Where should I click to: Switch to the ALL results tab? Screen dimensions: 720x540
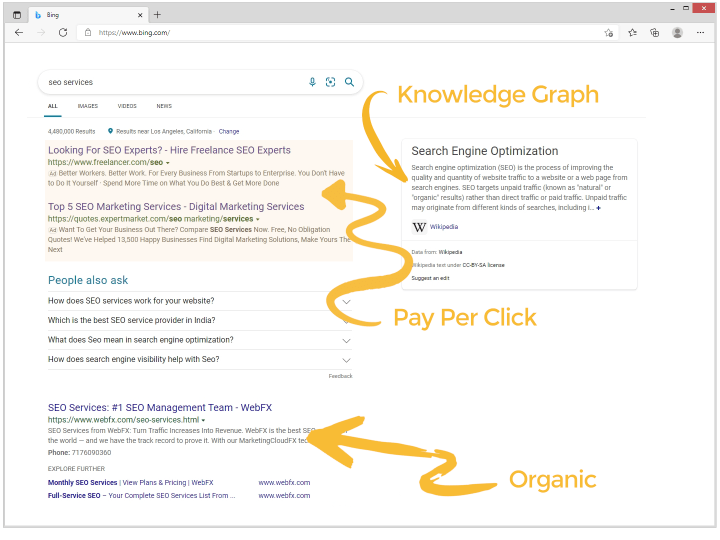click(53, 106)
